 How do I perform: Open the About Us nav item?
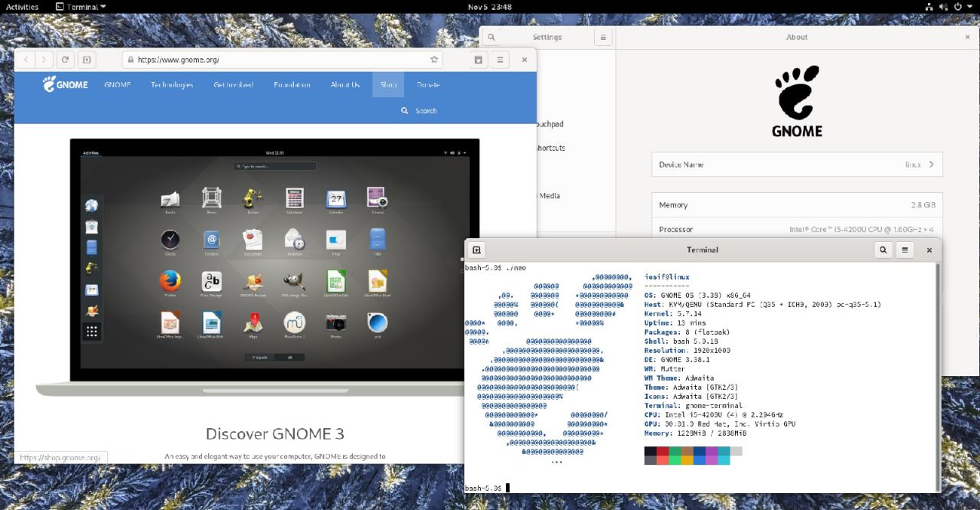point(345,84)
